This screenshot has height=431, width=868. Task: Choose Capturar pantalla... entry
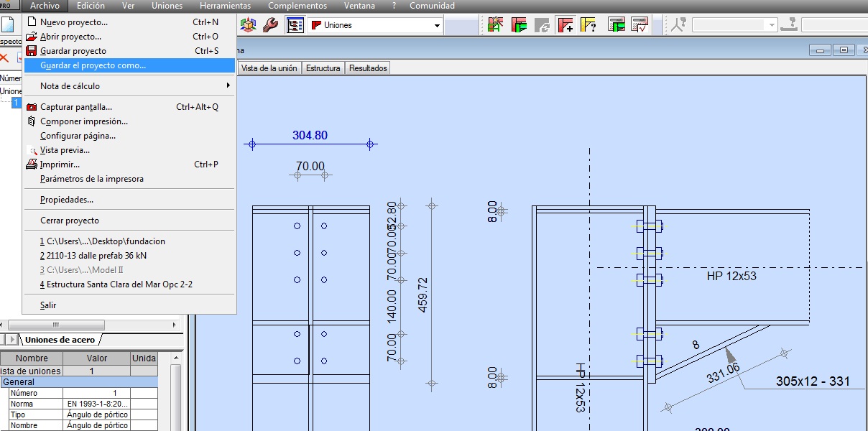coord(129,107)
